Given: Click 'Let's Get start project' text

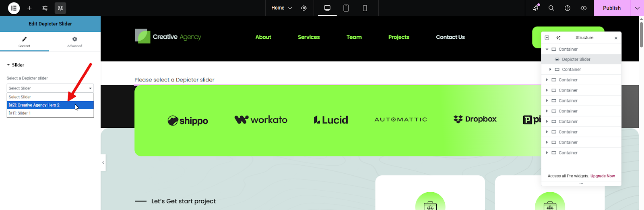Looking at the screenshot, I should (184, 201).
